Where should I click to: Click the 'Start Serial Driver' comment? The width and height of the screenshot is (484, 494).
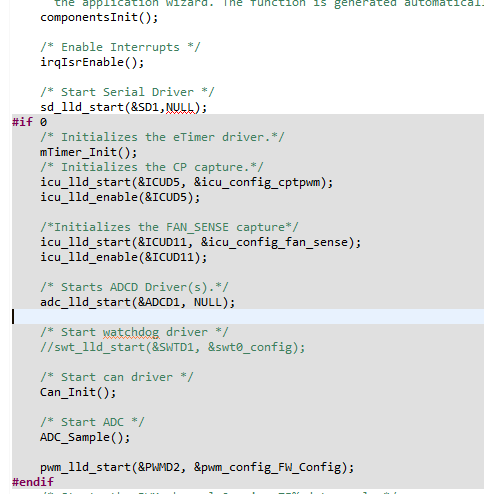click(x=127, y=92)
